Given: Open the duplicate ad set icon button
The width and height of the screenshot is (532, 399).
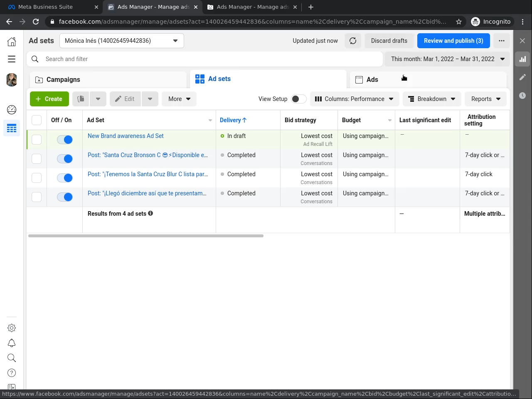Looking at the screenshot, I should click(x=81, y=99).
